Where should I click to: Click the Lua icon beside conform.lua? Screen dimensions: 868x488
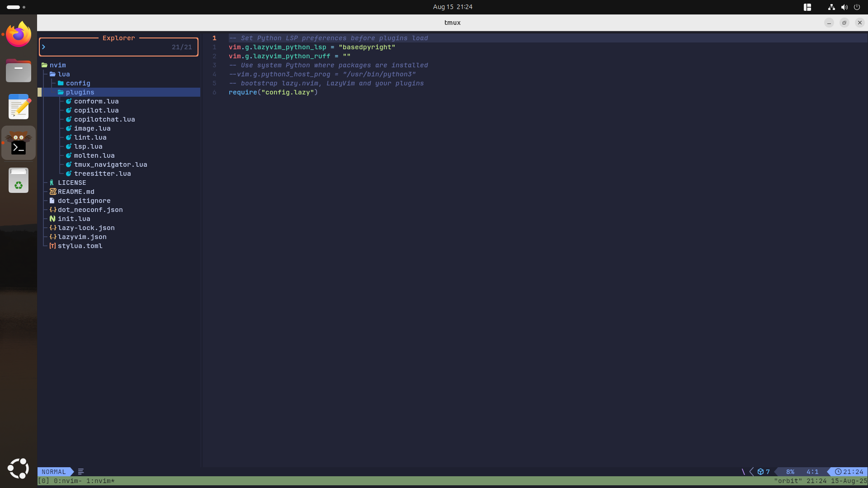click(x=69, y=101)
